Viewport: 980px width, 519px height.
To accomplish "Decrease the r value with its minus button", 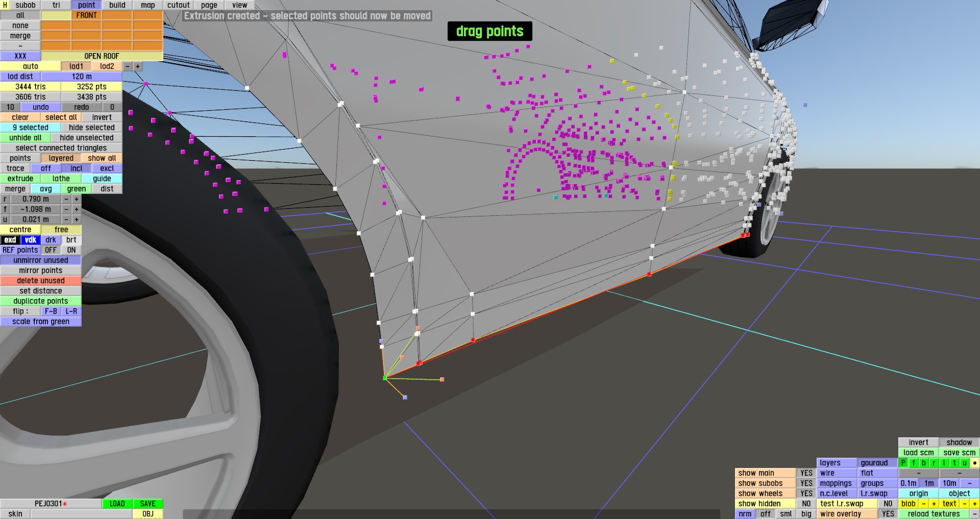I will 66,199.
